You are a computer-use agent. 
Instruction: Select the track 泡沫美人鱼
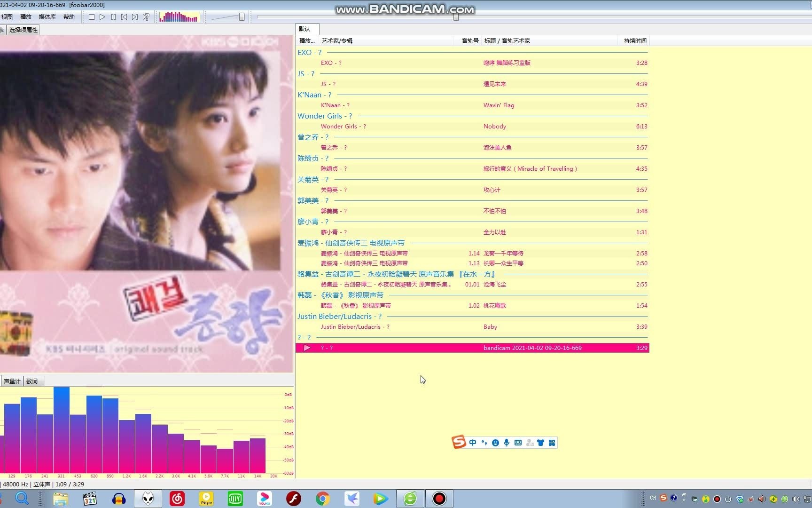472,148
